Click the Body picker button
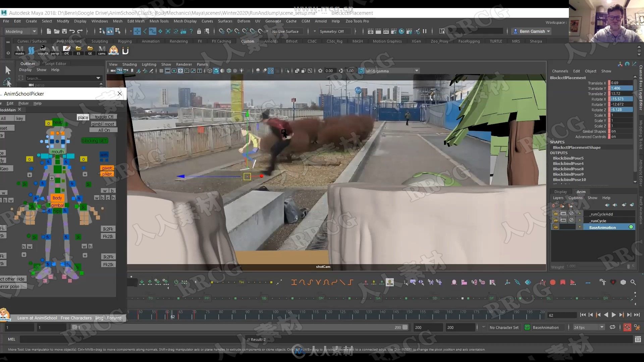The height and width of the screenshot is (362, 644). 57,198
